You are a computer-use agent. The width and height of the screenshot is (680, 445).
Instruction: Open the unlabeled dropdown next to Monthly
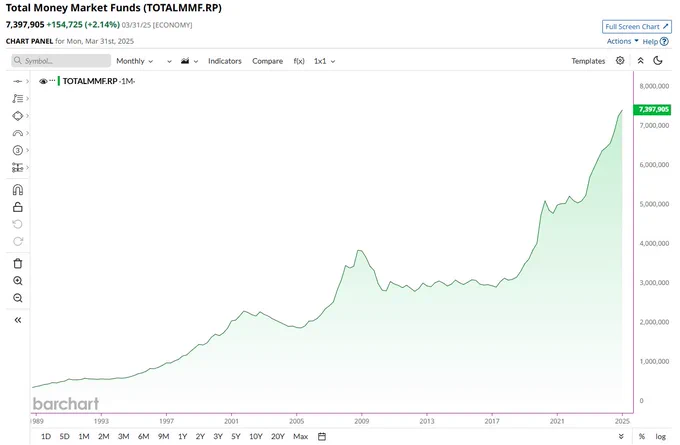click(169, 62)
